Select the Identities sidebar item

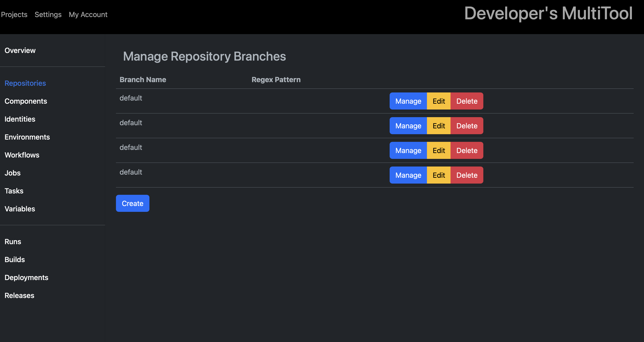pyautogui.click(x=20, y=119)
